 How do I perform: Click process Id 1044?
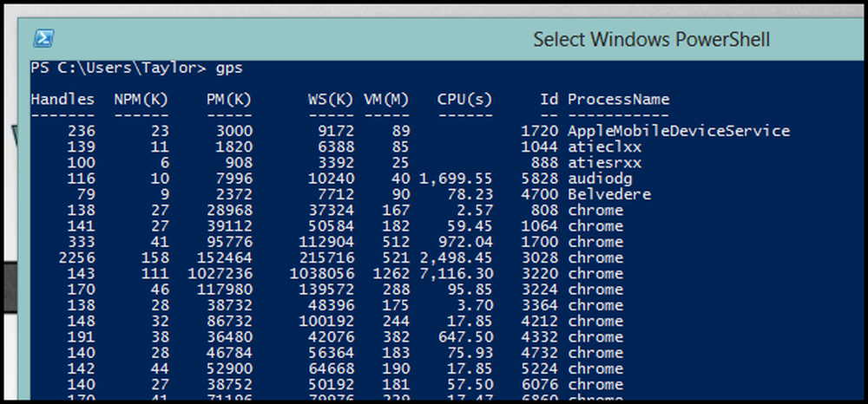point(540,147)
